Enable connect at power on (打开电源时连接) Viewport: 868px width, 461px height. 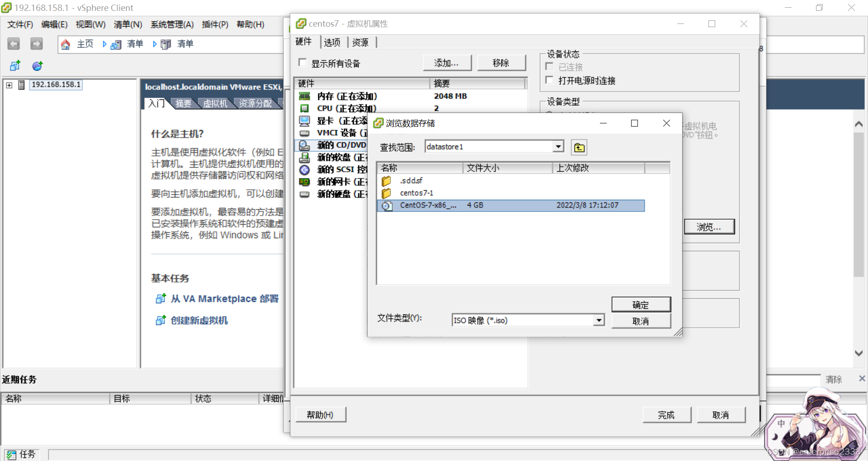[x=550, y=80]
